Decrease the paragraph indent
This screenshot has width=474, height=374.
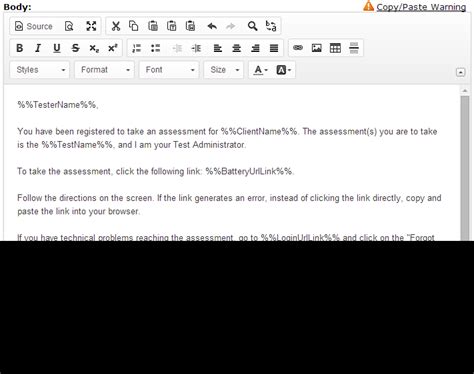point(177,48)
